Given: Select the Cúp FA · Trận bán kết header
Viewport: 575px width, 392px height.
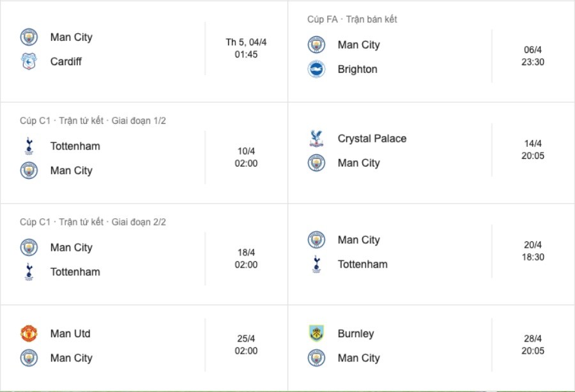Looking at the screenshot, I should coord(351,19).
